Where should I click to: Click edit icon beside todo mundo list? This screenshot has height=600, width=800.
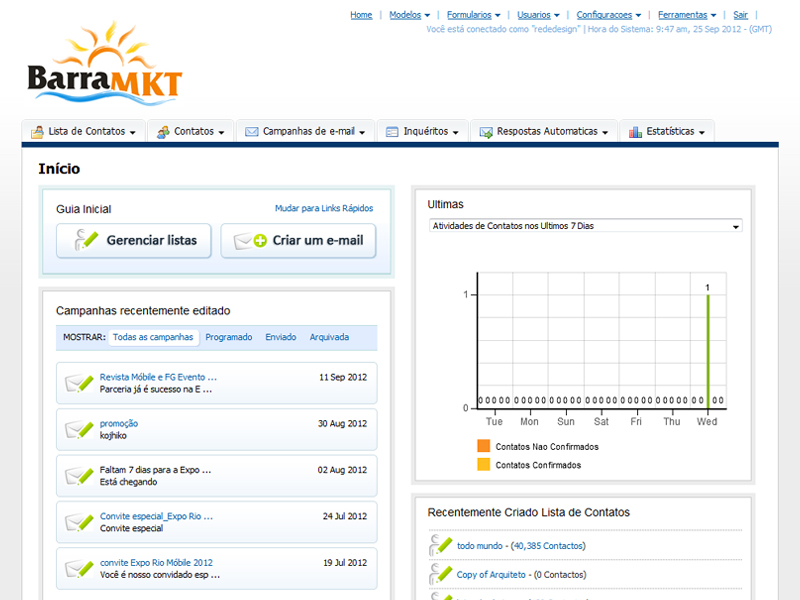point(441,545)
